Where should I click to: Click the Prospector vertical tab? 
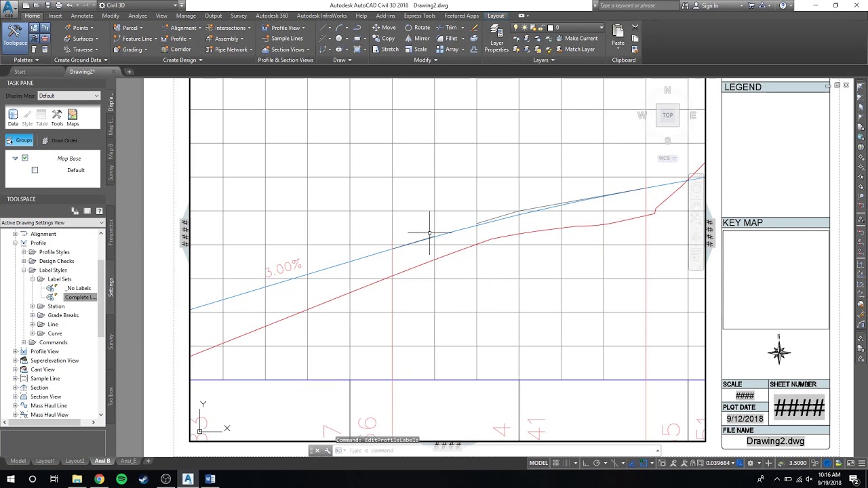click(x=111, y=231)
